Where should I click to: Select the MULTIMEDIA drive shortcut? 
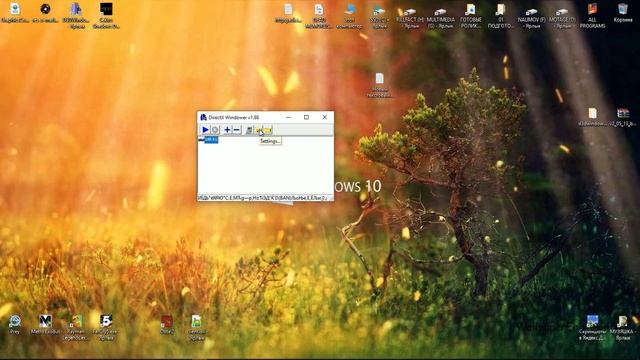[x=440, y=16]
